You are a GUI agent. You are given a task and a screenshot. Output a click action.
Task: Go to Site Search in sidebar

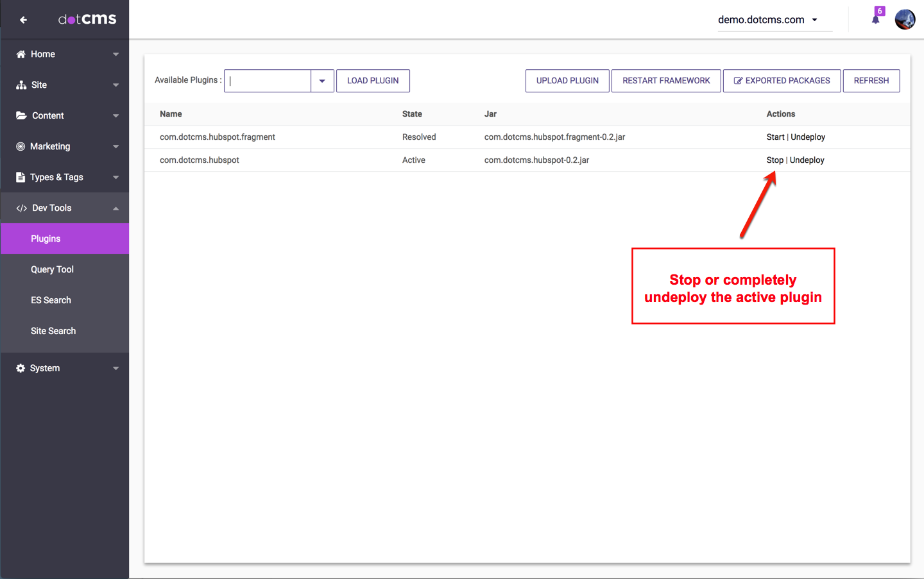tap(53, 331)
